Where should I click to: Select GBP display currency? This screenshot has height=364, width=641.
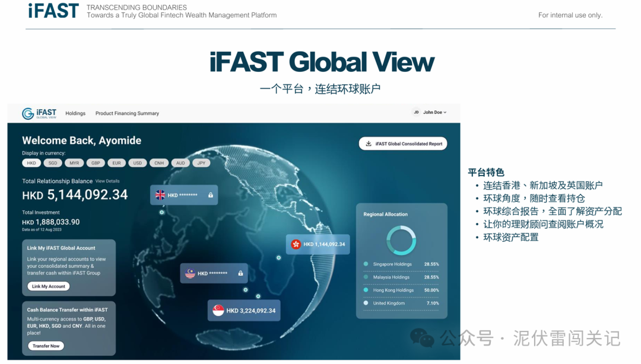point(96,163)
